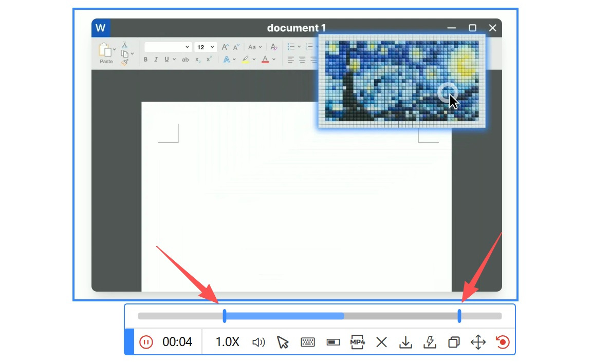The height and width of the screenshot is (364, 592).
Task: Restart recording with the red icon
Action: (503, 342)
